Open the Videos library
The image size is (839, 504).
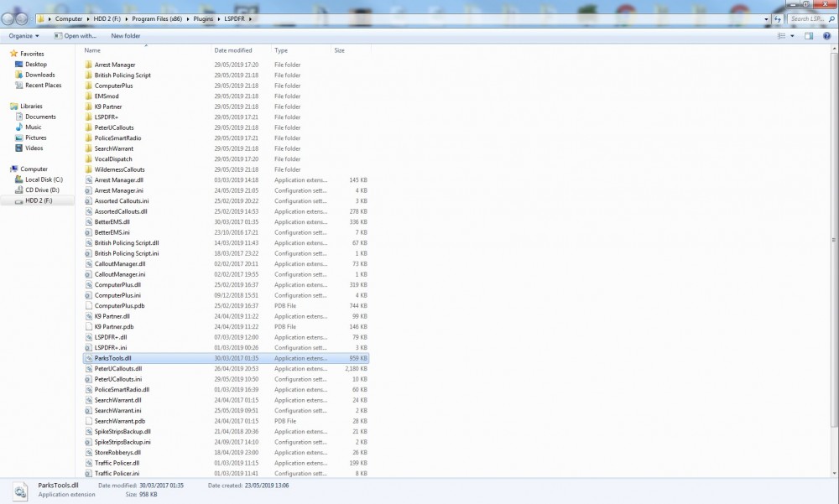point(34,148)
